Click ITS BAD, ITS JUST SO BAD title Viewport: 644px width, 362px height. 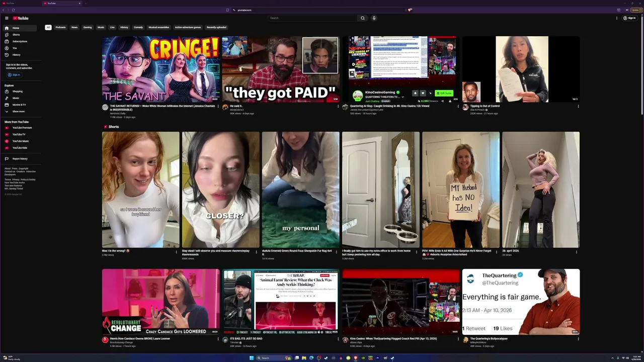point(246,339)
